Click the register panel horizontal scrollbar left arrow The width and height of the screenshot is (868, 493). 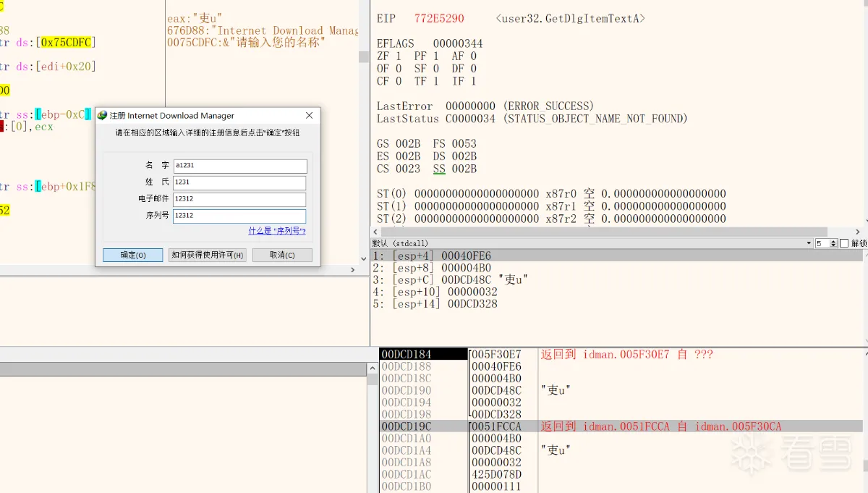pos(375,232)
